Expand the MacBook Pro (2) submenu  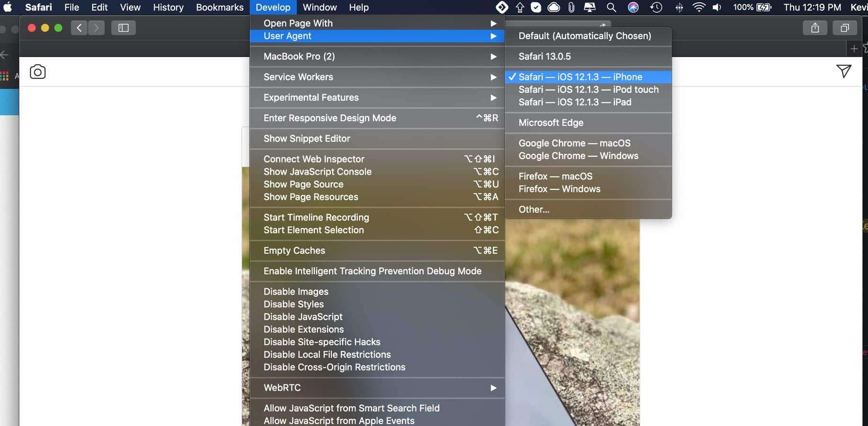377,56
